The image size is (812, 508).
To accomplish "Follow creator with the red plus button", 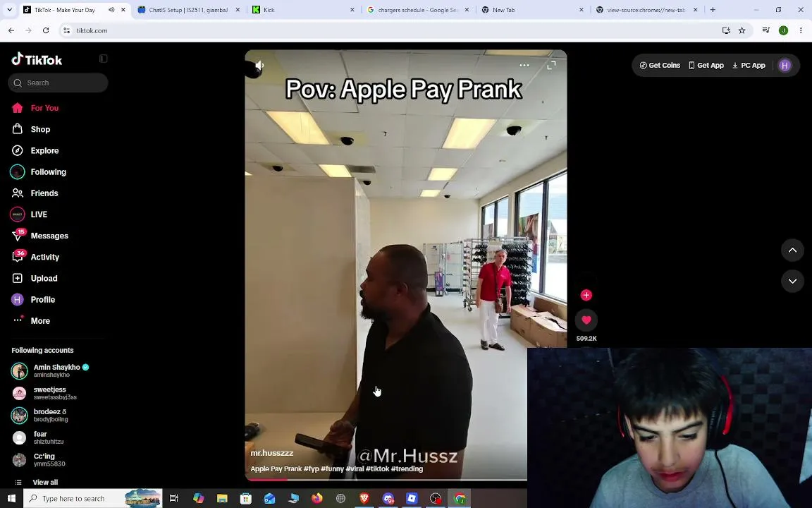I will [x=586, y=295].
